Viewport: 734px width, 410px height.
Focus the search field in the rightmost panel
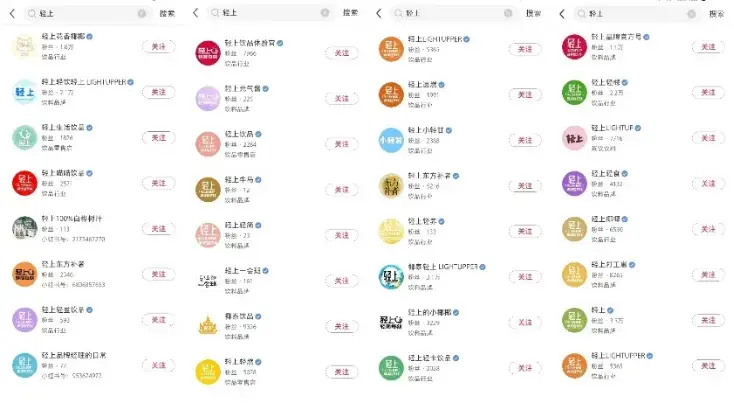636,14
